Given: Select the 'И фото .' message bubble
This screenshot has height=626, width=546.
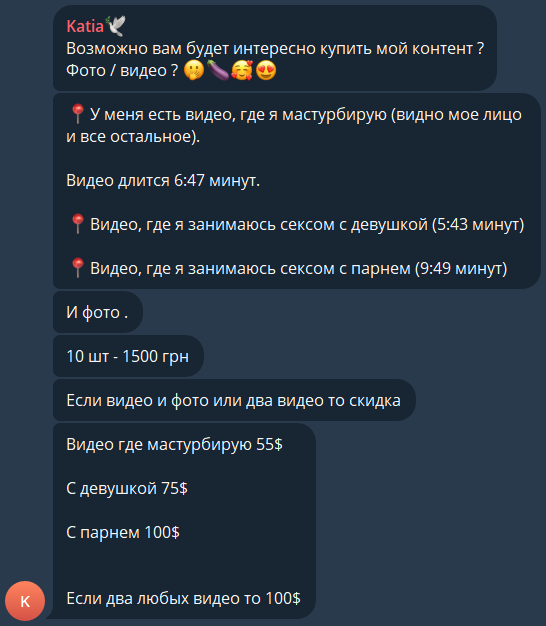Looking at the screenshot, I should click(x=98, y=312).
